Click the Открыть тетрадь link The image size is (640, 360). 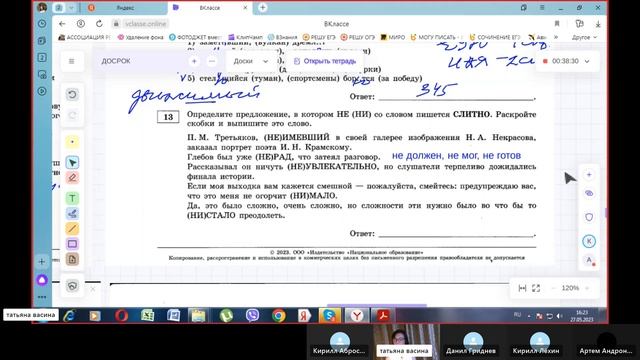tap(325, 61)
